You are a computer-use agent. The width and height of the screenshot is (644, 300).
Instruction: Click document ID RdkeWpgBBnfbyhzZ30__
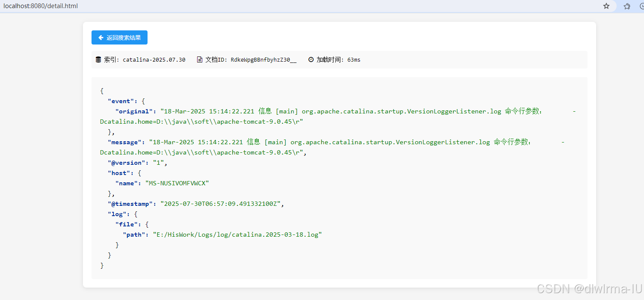click(263, 60)
